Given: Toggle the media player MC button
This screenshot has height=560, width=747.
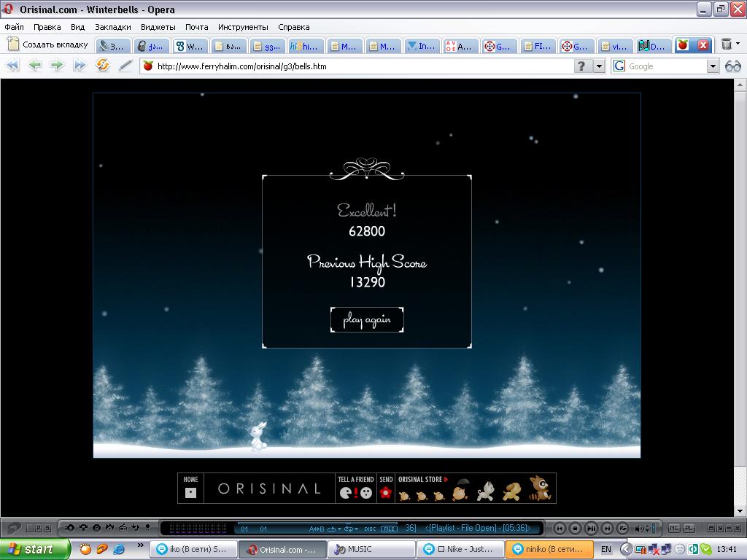Looking at the screenshot, I should coord(674,528).
